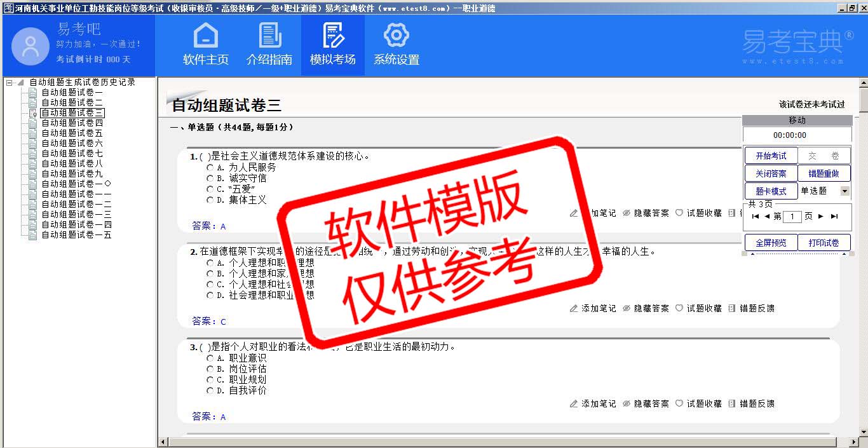Select option D 集体主义 for question 1
The width and height of the screenshot is (868, 448).
point(210,200)
